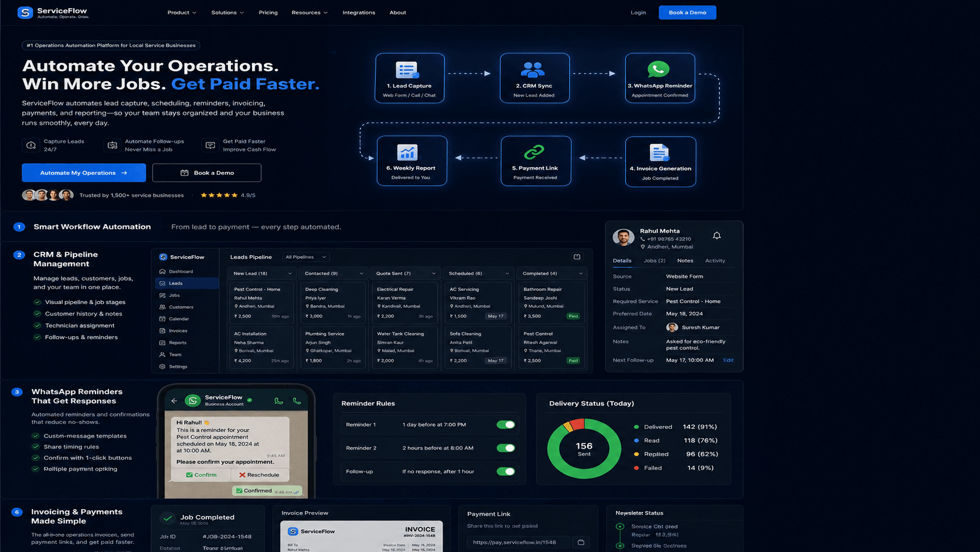
Task: Click the Dashboard sidebar icon
Action: point(162,272)
